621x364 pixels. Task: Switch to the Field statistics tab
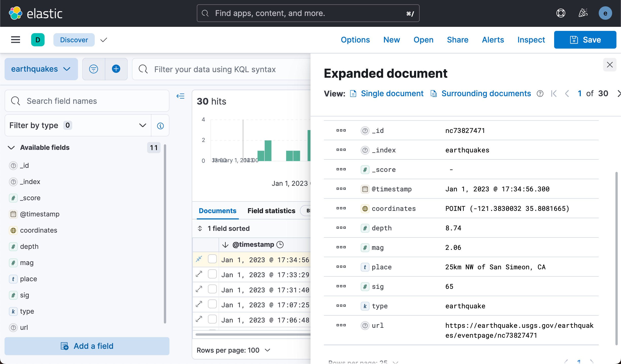coord(271,211)
